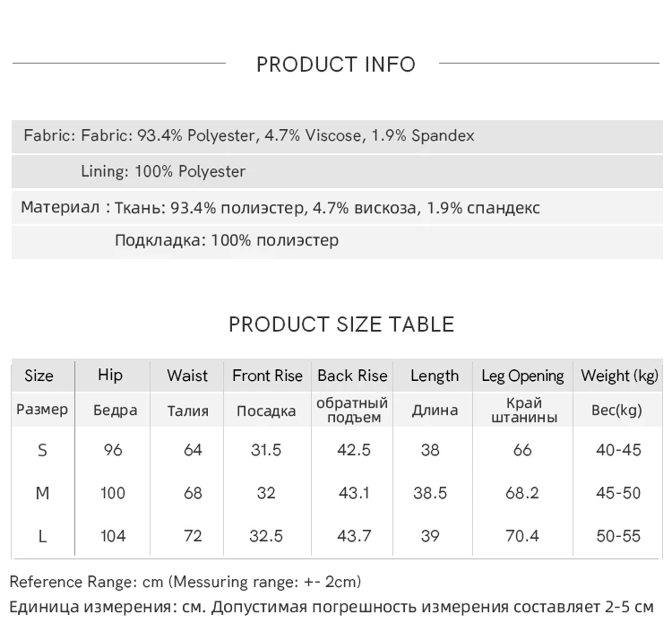Click the Leg Opening column header
This screenshot has height=640, width=672.
(522, 376)
